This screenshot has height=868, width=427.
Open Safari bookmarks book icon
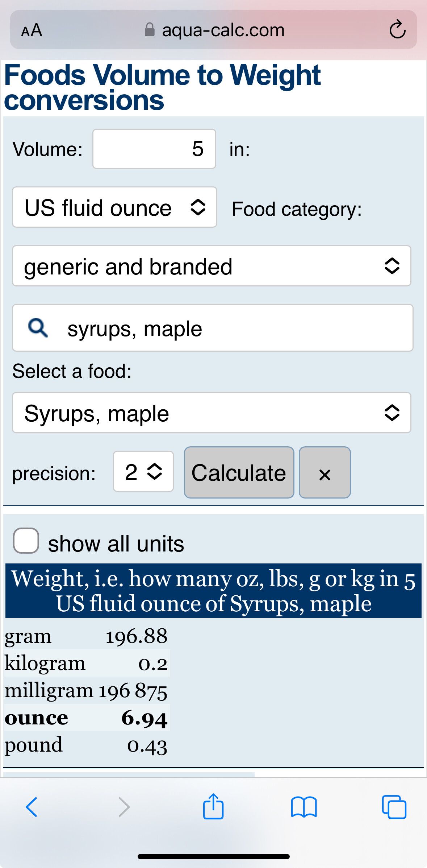point(304,807)
